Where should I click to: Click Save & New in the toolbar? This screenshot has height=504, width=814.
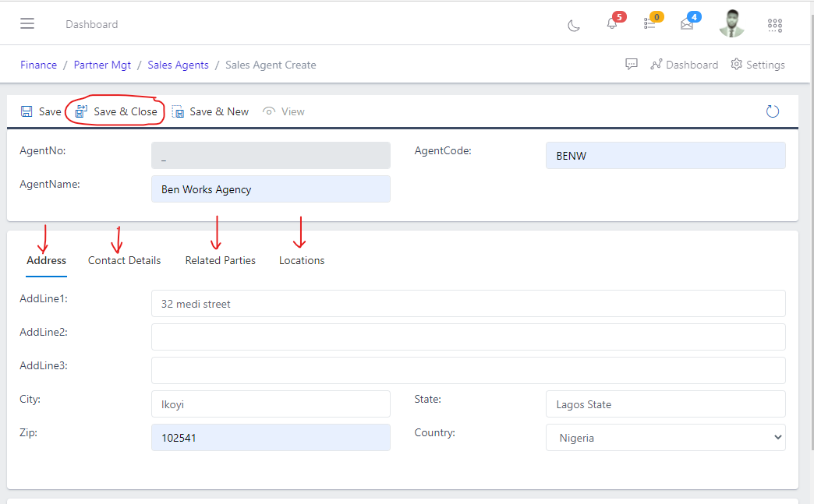pyautogui.click(x=211, y=111)
